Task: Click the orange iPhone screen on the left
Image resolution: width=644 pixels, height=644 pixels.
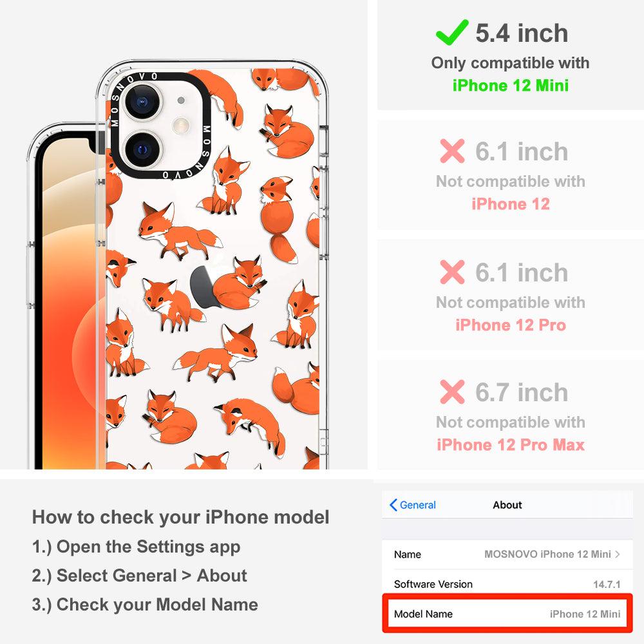Action: coord(70,304)
